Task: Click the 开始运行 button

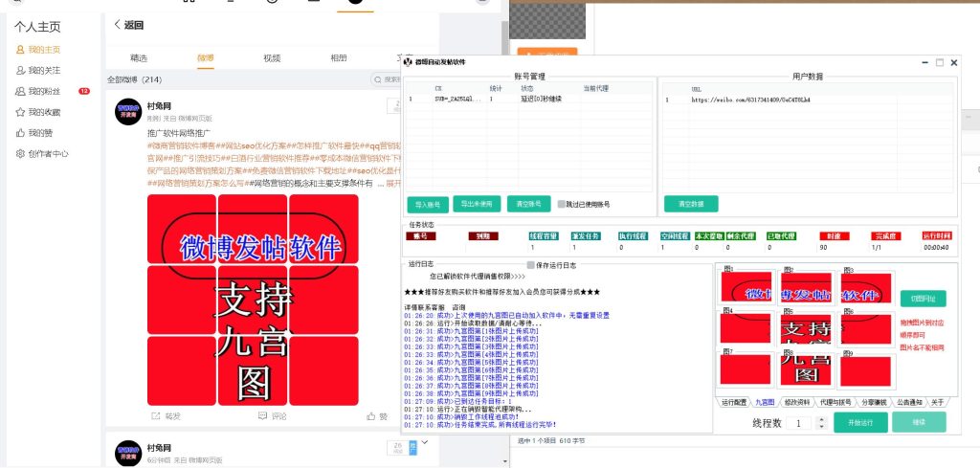Action: [860, 422]
